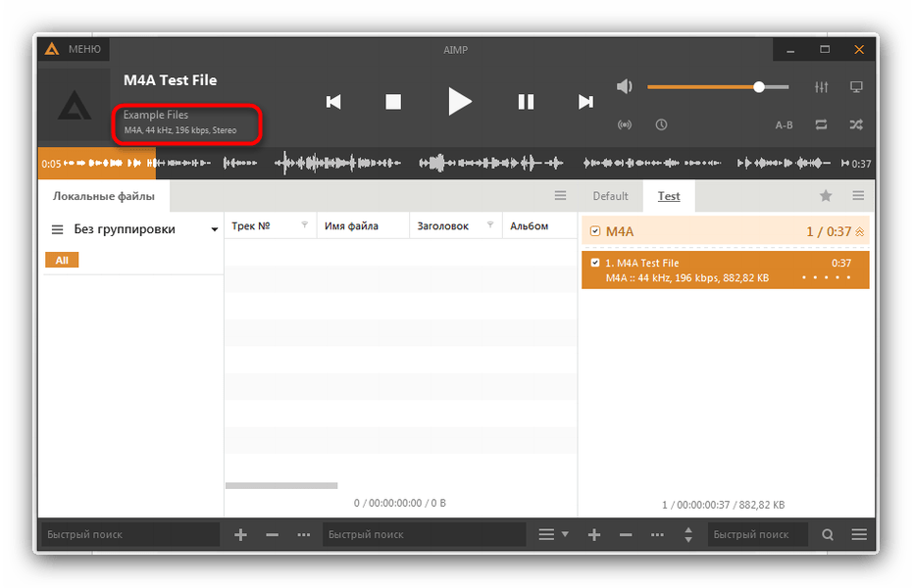This screenshot has width=913, height=588.
Task: Open the table view mode dropdown
Action: point(553,534)
